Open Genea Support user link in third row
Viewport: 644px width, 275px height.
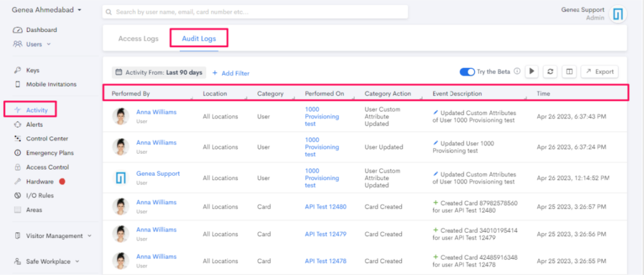click(x=158, y=173)
